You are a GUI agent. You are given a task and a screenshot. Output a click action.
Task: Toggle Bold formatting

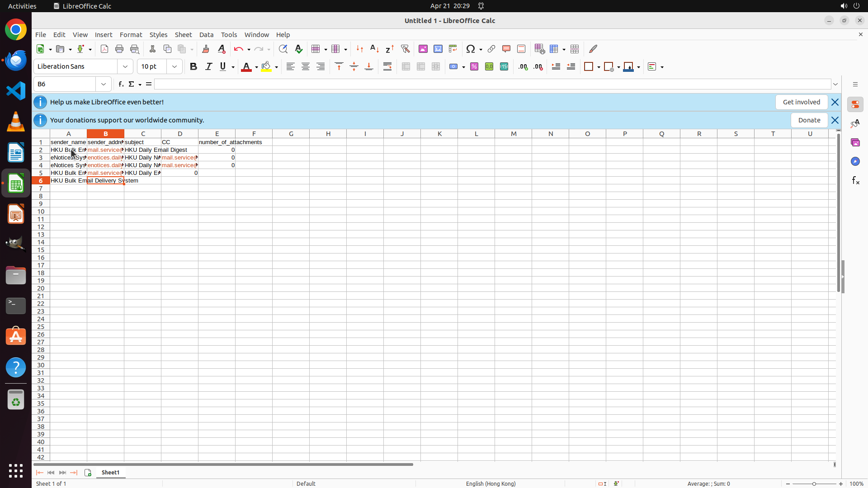(193, 66)
